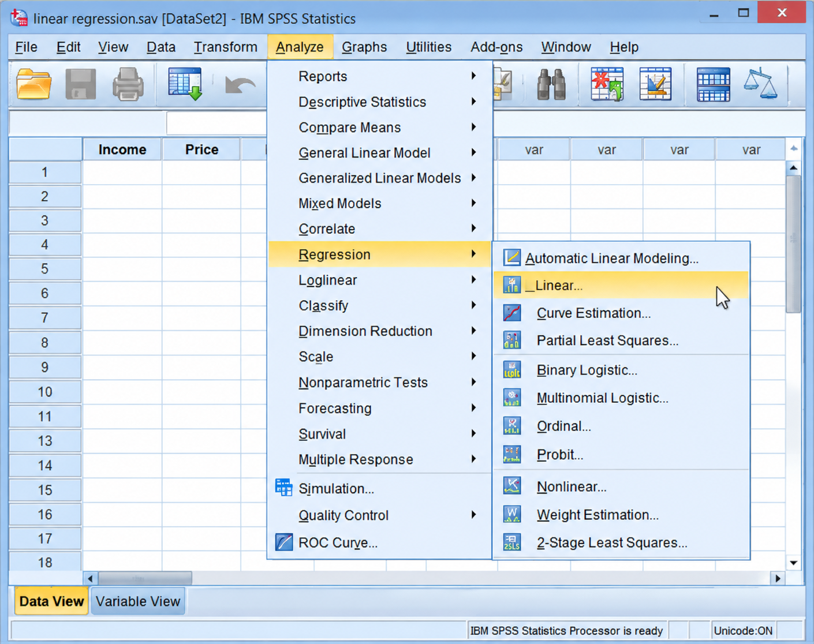This screenshot has width=814, height=644.
Task: Click the Find binoculars icon
Action: click(x=551, y=84)
